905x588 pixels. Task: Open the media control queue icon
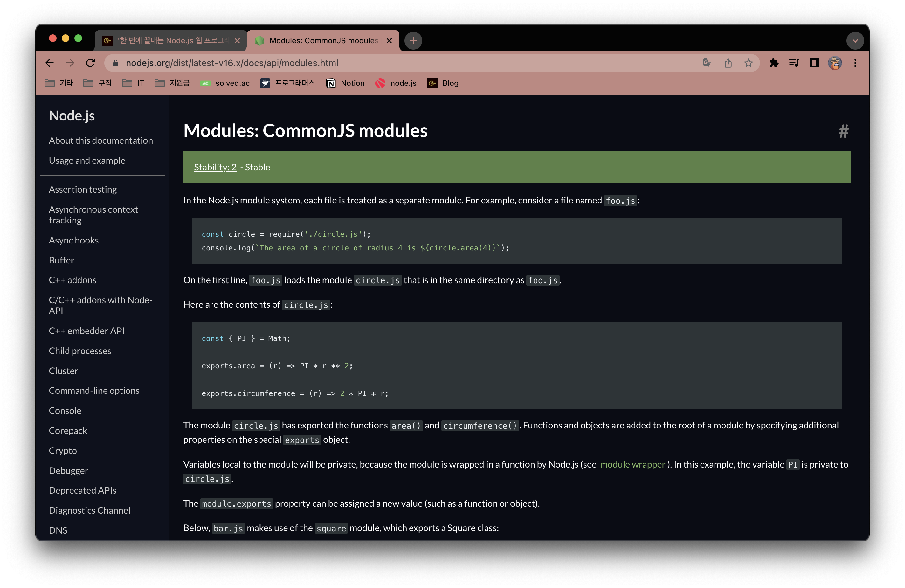pyautogui.click(x=794, y=63)
